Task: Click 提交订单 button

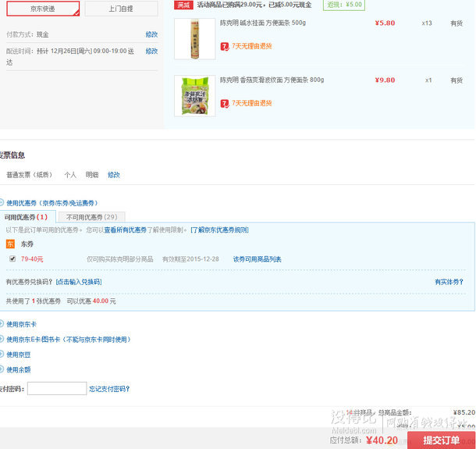Action: pyautogui.click(x=442, y=440)
